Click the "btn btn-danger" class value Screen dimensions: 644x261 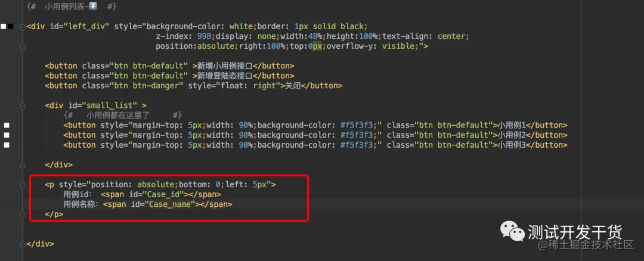tap(146, 86)
